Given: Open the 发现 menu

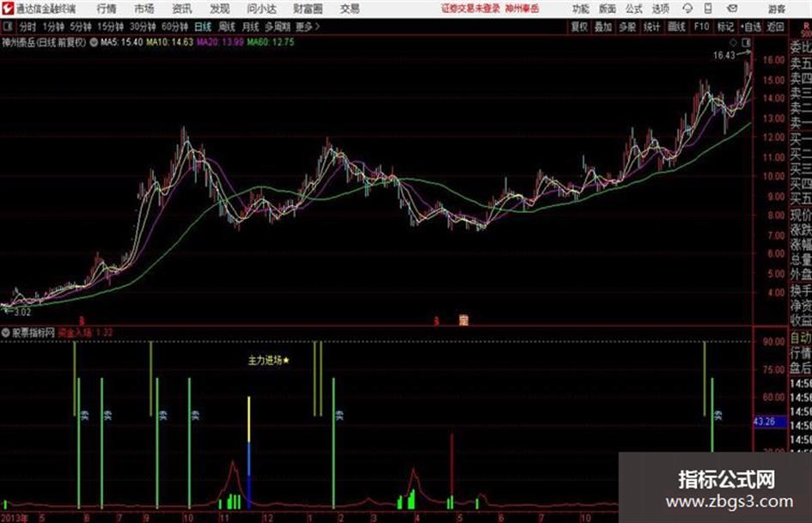Looking at the screenshot, I should pyautogui.click(x=220, y=9).
